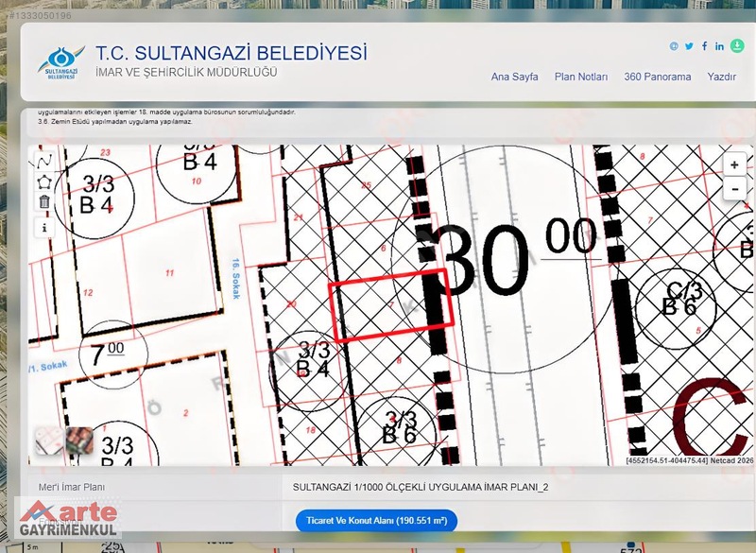
Task: Switch to the satellite imagery basemap thumbnail
Action: (x=79, y=441)
